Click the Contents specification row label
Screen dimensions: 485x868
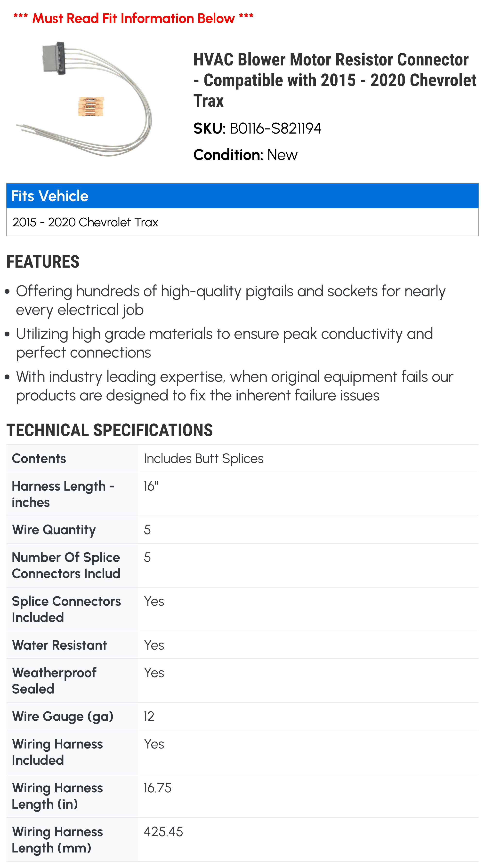tap(39, 459)
